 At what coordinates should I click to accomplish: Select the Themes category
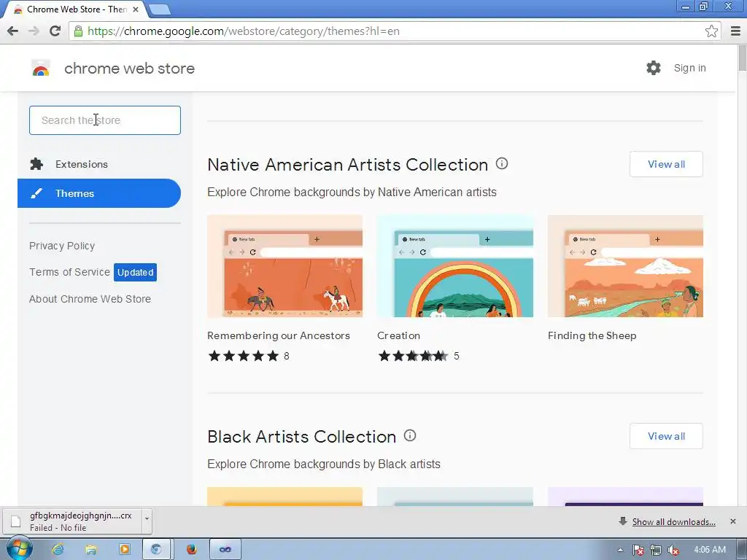(x=99, y=193)
